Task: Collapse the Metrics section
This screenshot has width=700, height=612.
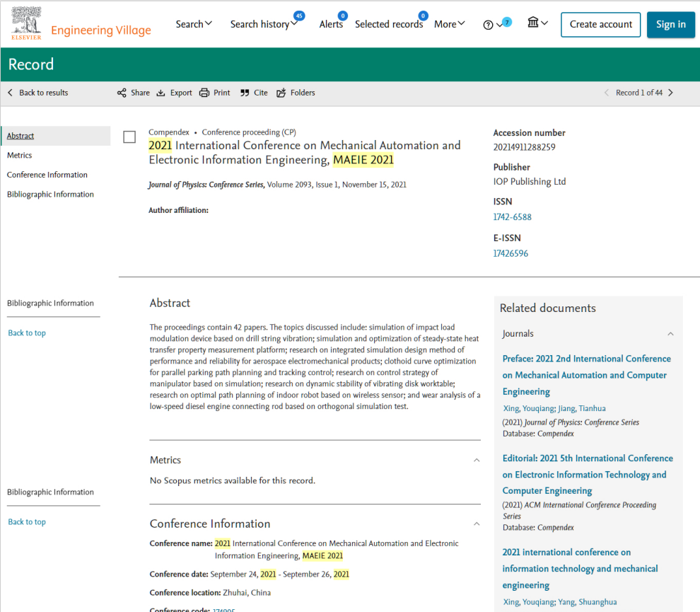Action: (x=477, y=460)
